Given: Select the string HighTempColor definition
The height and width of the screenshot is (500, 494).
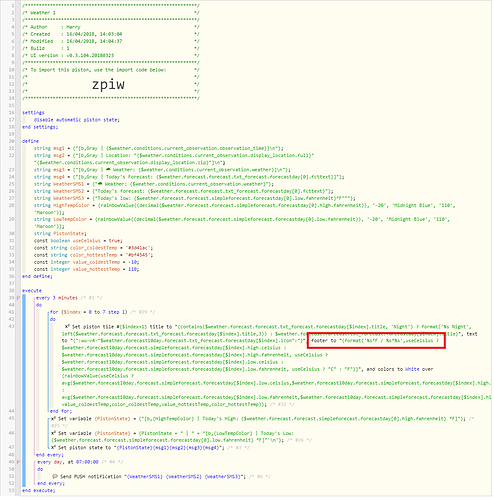Looking at the screenshot, I should (245, 209).
